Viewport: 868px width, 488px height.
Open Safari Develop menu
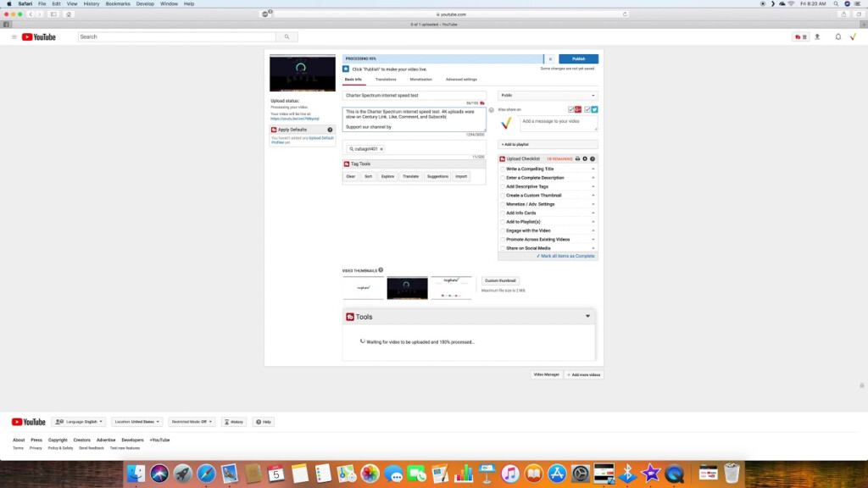145,4
